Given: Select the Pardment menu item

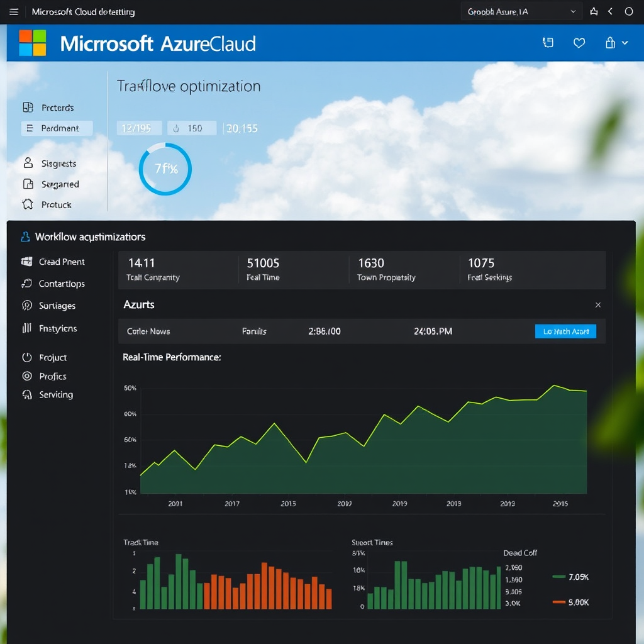Looking at the screenshot, I should pos(57,128).
